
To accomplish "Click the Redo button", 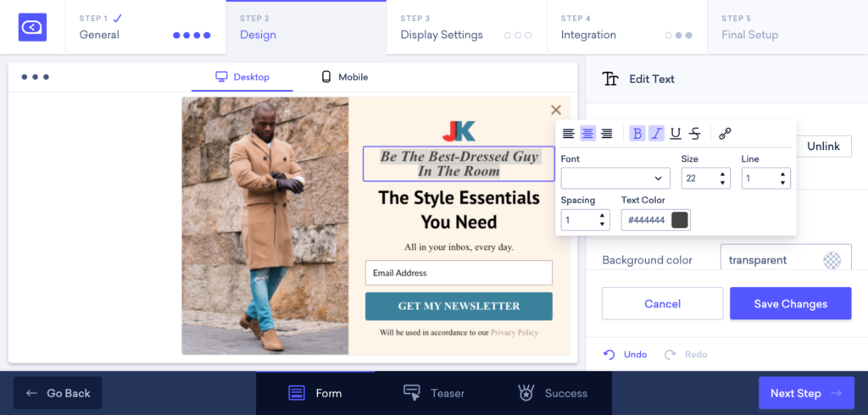I will point(686,354).
